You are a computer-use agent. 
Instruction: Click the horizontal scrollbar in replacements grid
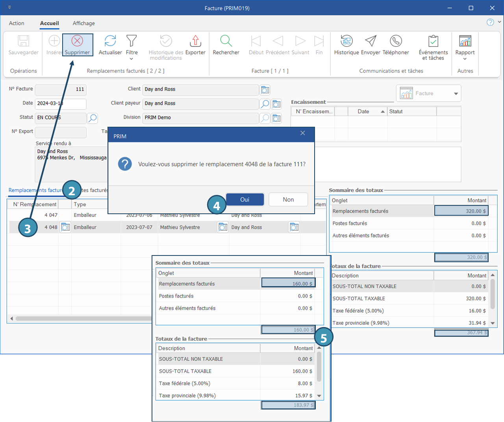coord(79,318)
